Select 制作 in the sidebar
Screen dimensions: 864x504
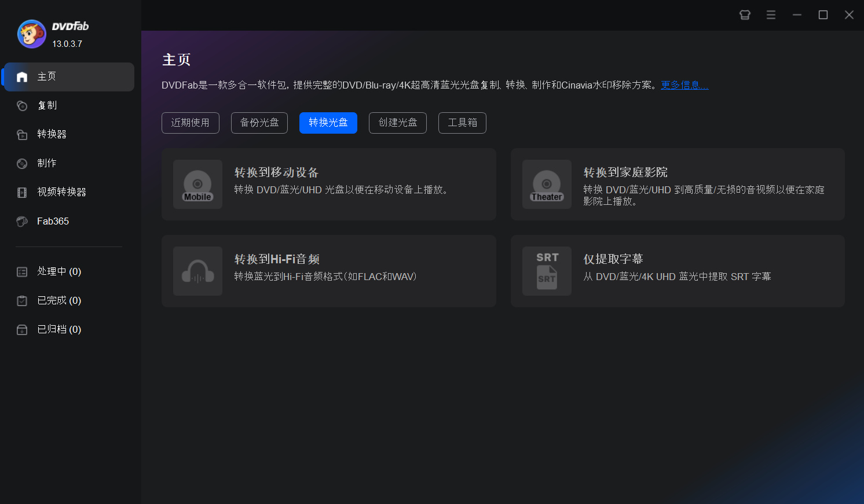click(x=69, y=163)
